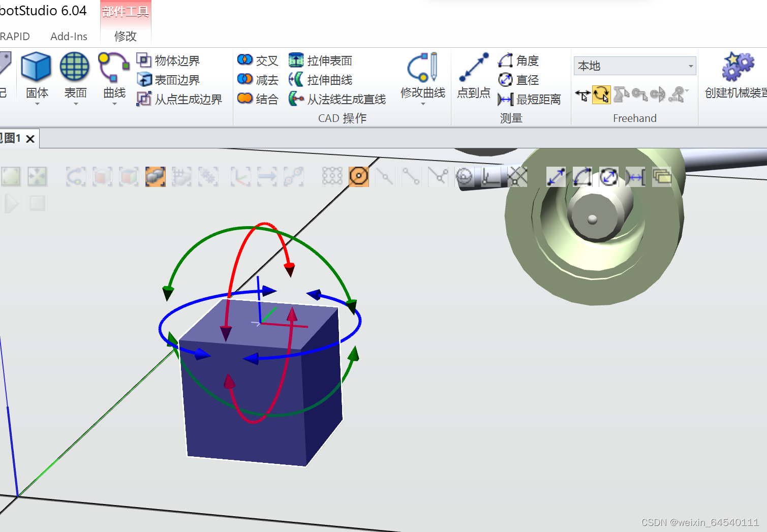767x532 pixels.
Task: Click 创建机械装置 (Create Mechanism)
Action: click(x=735, y=75)
